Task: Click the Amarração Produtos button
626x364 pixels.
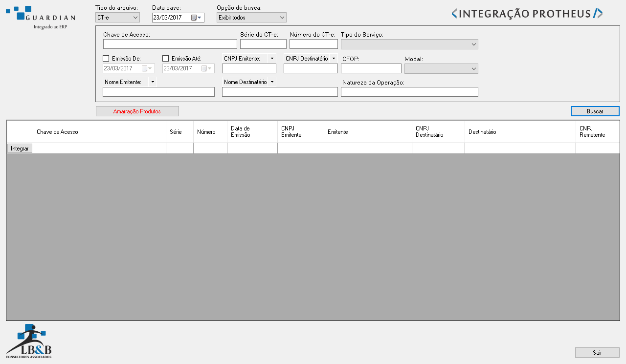Action: coord(137,111)
